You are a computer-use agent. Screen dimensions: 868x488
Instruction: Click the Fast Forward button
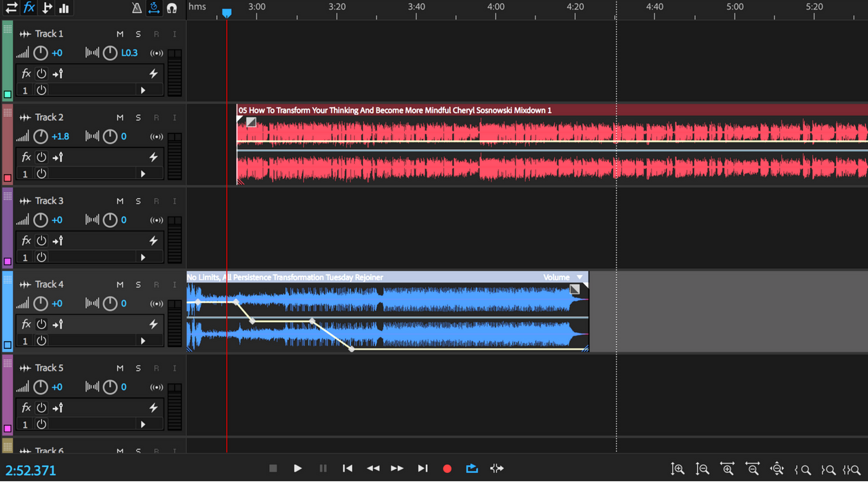pyautogui.click(x=397, y=468)
